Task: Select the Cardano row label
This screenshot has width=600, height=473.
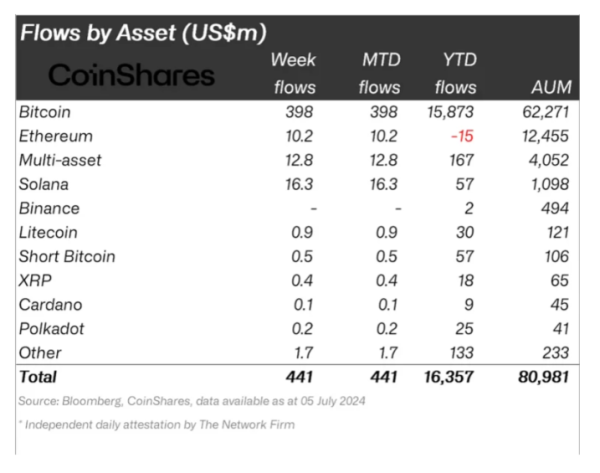Action: tap(49, 304)
